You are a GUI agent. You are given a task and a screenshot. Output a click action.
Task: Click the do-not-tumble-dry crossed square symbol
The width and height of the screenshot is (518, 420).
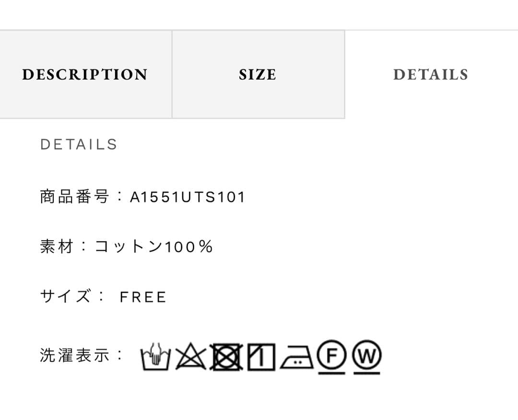pos(226,357)
